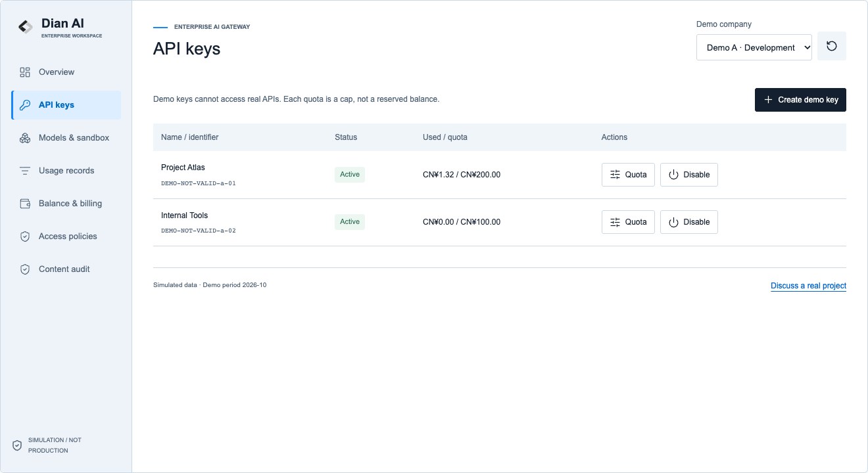The image size is (868, 473).
Task: Click the Content audit shield icon
Action: tap(25, 269)
